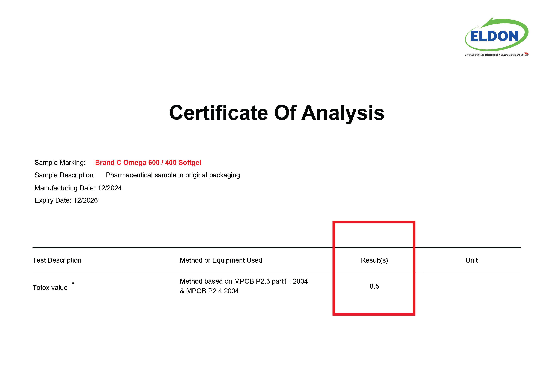Click the pharm-d group red emblem
554x392 pixels.
coord(527,54)
